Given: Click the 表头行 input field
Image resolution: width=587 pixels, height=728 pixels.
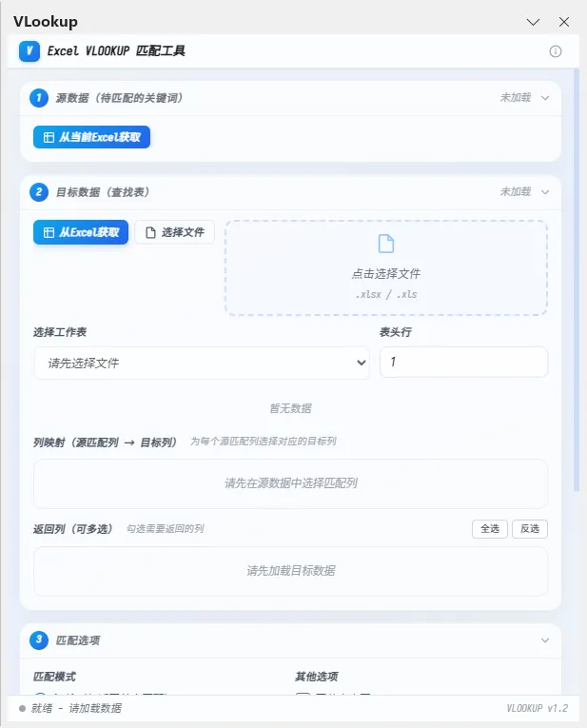Looking at the screenshot, I should (x=463, y=362).
